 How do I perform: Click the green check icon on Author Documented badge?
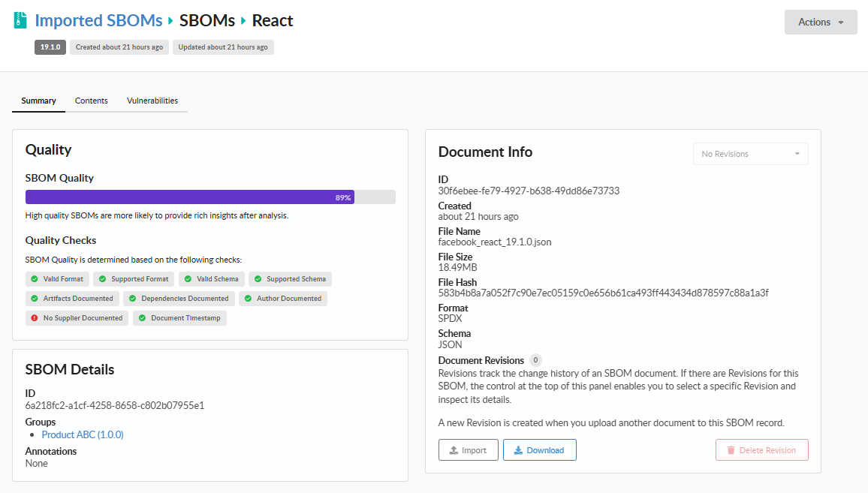pos(249,298)
